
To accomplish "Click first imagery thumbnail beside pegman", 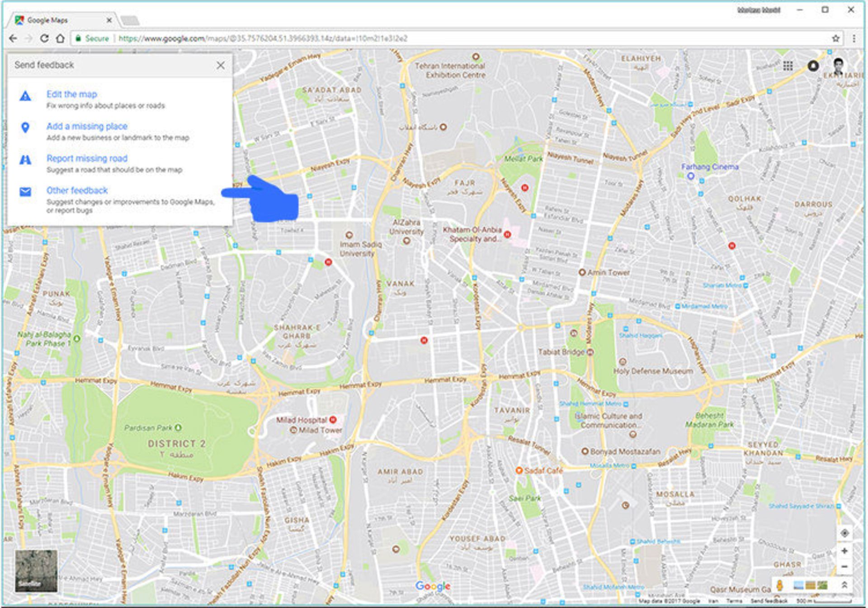I will (798, 585).
